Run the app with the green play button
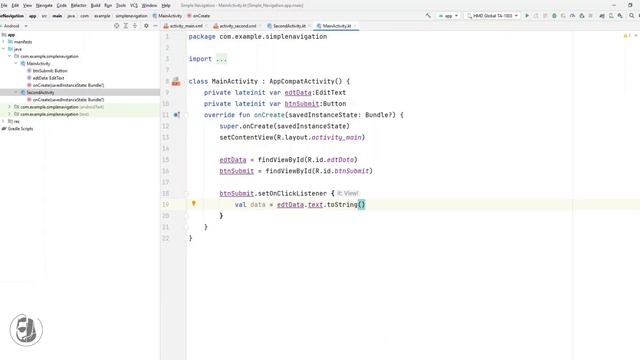This screenshot has height=360, width=640. [527, 16]
